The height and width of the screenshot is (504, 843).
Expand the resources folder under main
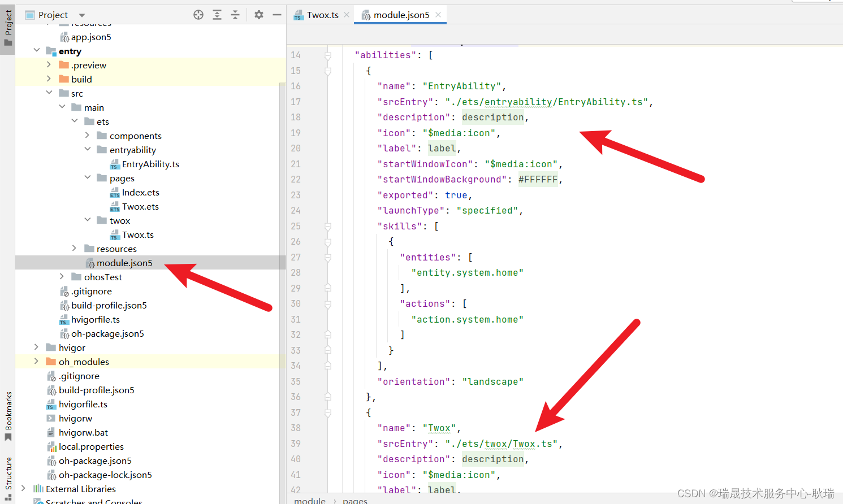(x=75, y=249)
